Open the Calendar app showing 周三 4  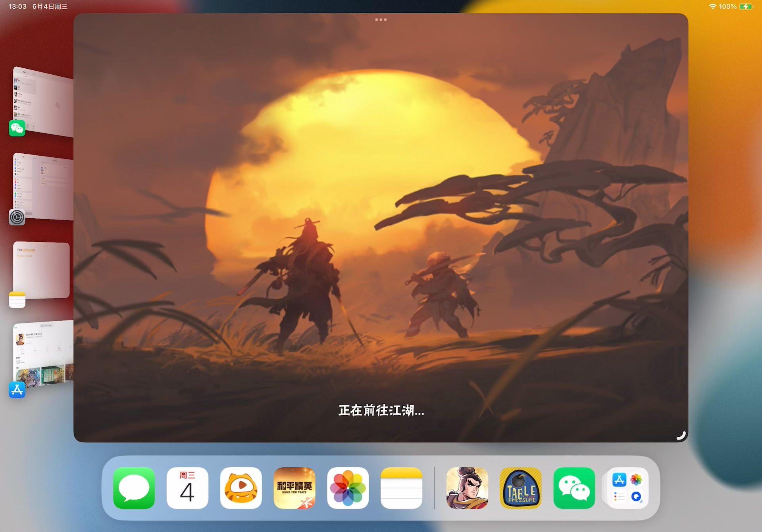pyautogui.click(x=187, y=488)
